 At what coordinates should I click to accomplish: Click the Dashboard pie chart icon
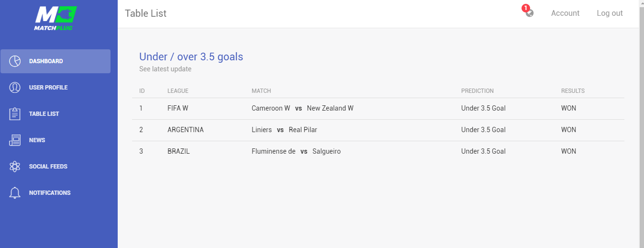click(15, 61)
